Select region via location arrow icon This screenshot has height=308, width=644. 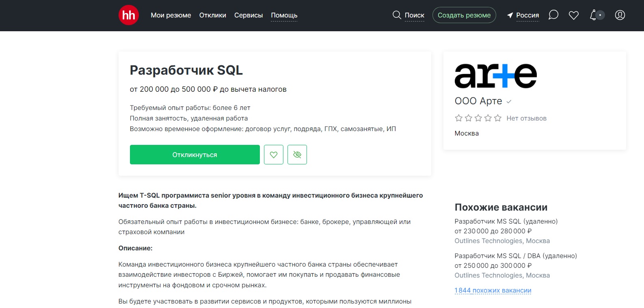510,15
